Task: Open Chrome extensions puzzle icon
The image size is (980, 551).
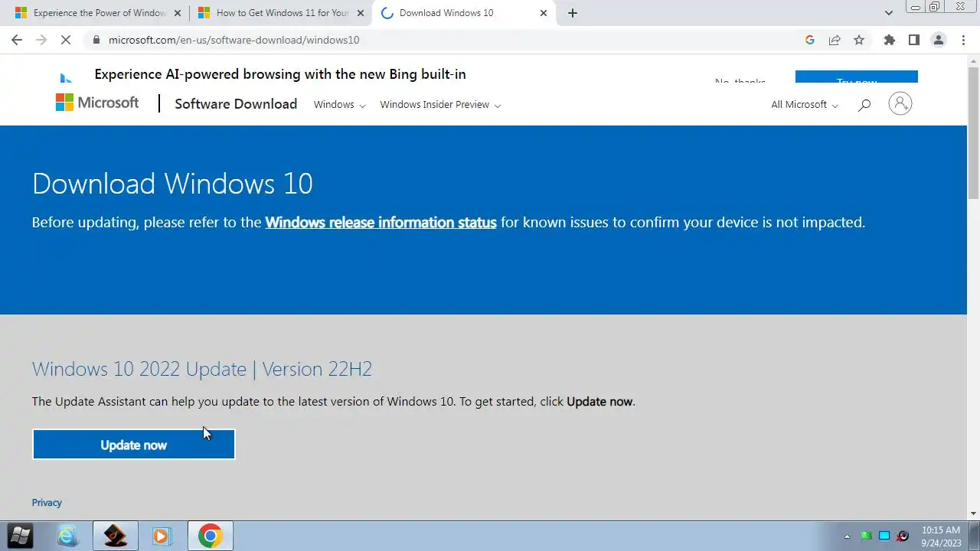Action: coord(889,40)
